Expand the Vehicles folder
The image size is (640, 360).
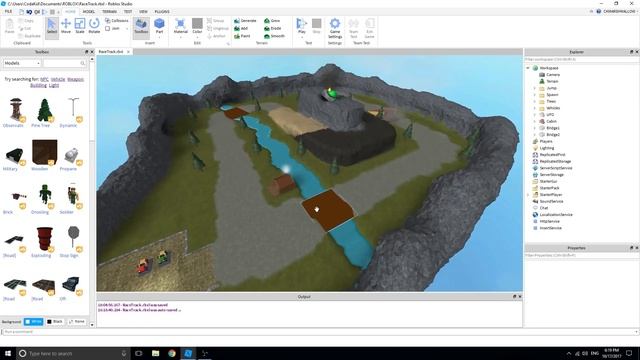tap(535, 108)
